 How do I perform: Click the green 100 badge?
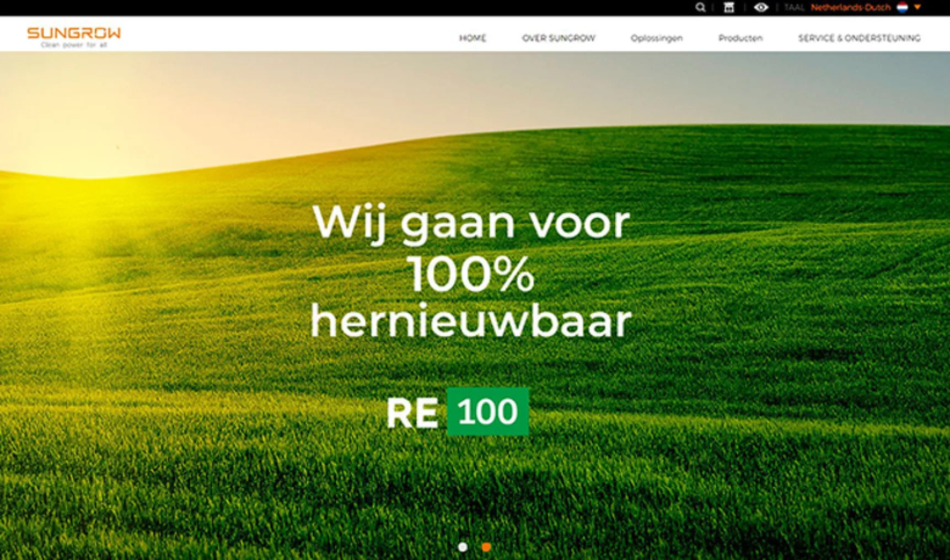coord(487,411)
